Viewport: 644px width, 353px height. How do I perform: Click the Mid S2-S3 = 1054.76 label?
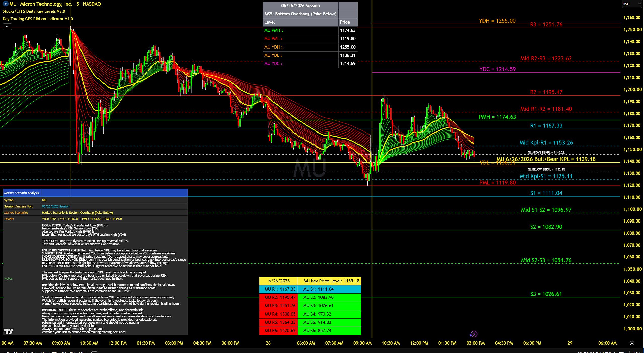pos(546,260)
